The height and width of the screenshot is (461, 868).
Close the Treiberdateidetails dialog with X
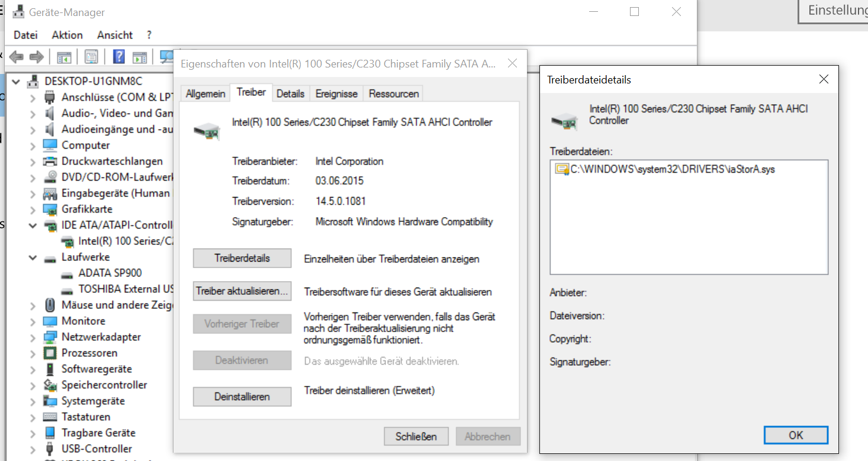823,79
